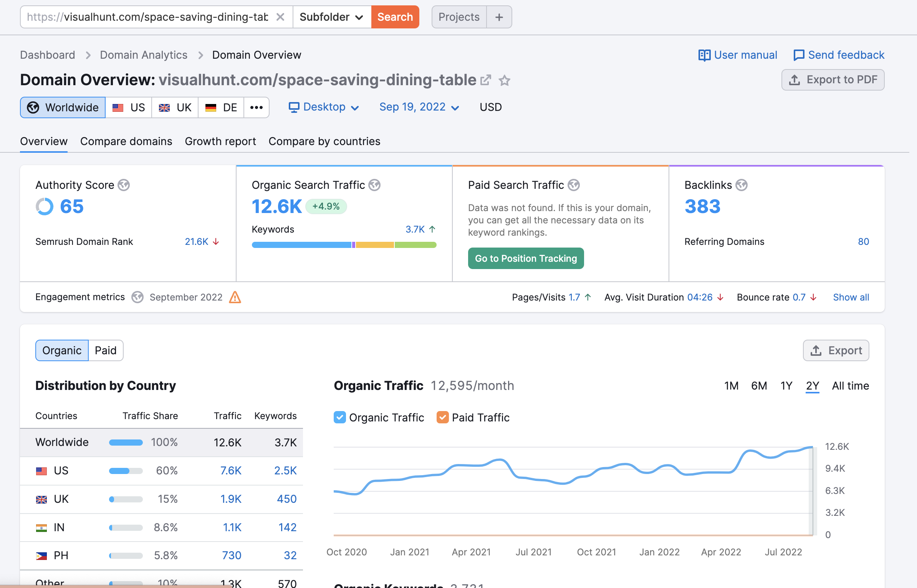The height and width of the screenshot is (588, 917).
Task: Click the Backlinks globe info icon
Action: [742, 185]
